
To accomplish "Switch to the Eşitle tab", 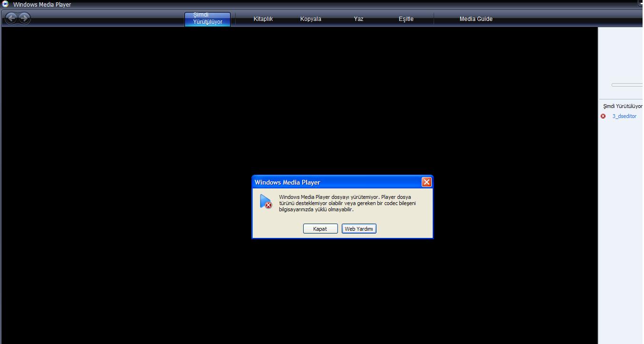I will [x=406, y=19].
